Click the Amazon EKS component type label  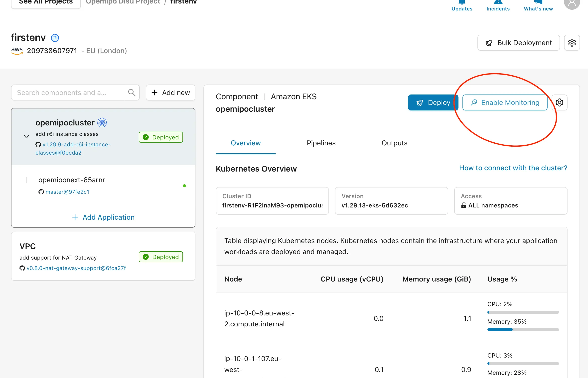(x=294, y=96)
